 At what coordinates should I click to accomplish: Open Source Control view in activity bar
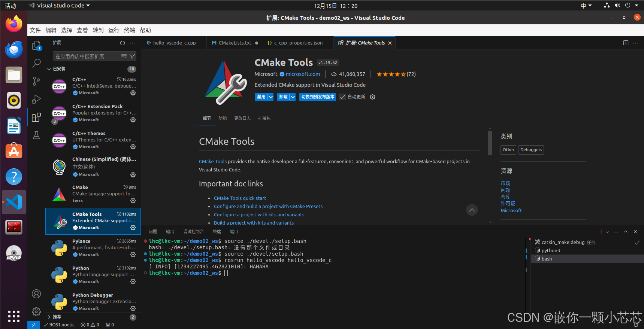pos(36,81)
